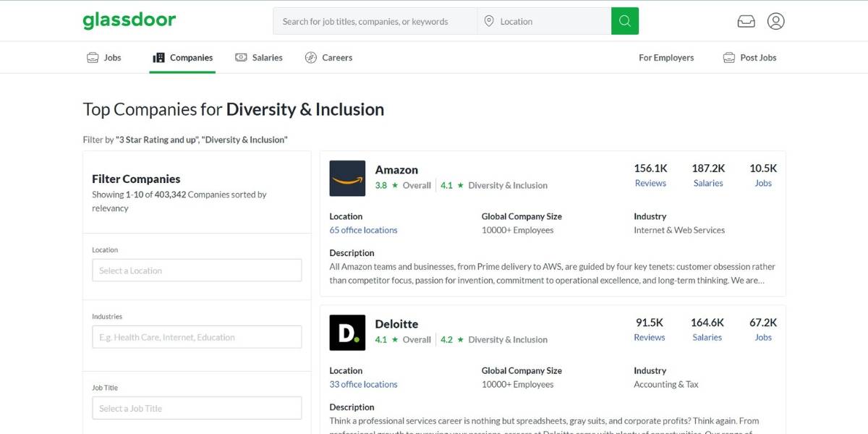Go to the Careers tab

(328, 58)
